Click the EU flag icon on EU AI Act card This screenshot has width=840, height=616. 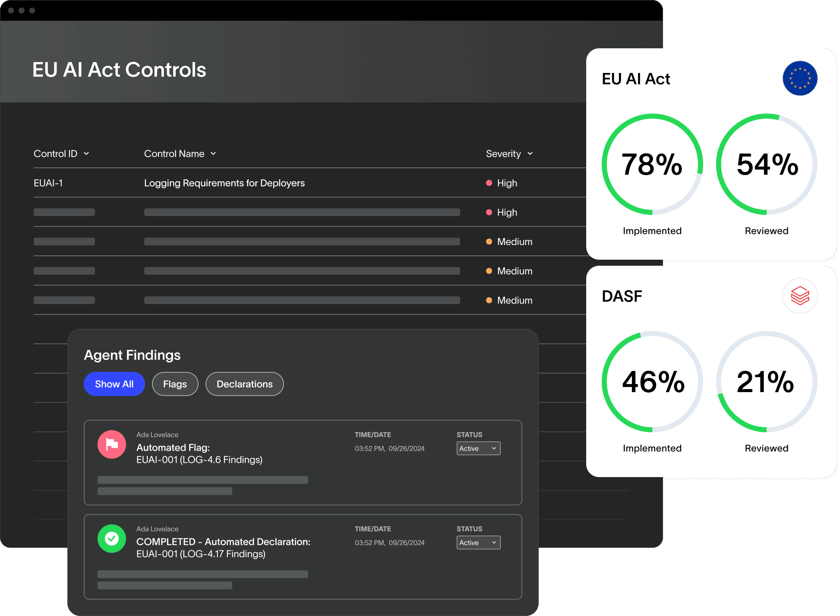pyautogui.click(x=800, y=79)
